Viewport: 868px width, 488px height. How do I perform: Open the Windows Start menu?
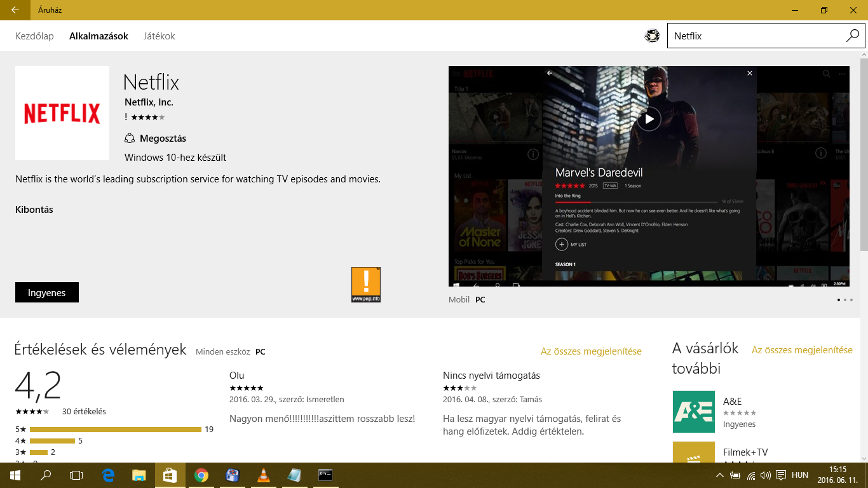click(15, 475)
